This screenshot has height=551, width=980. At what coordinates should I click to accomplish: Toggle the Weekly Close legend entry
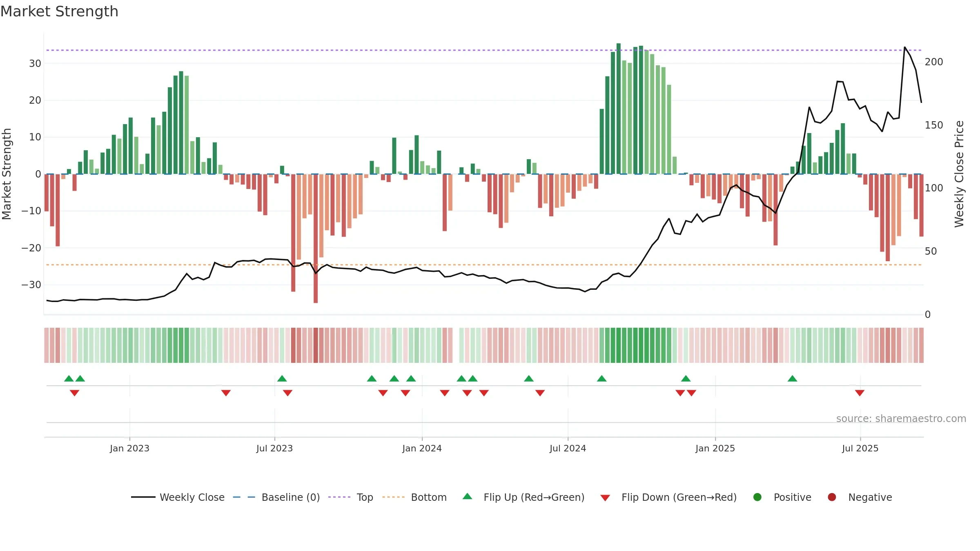pyautogui.click(x=178, y=497)
